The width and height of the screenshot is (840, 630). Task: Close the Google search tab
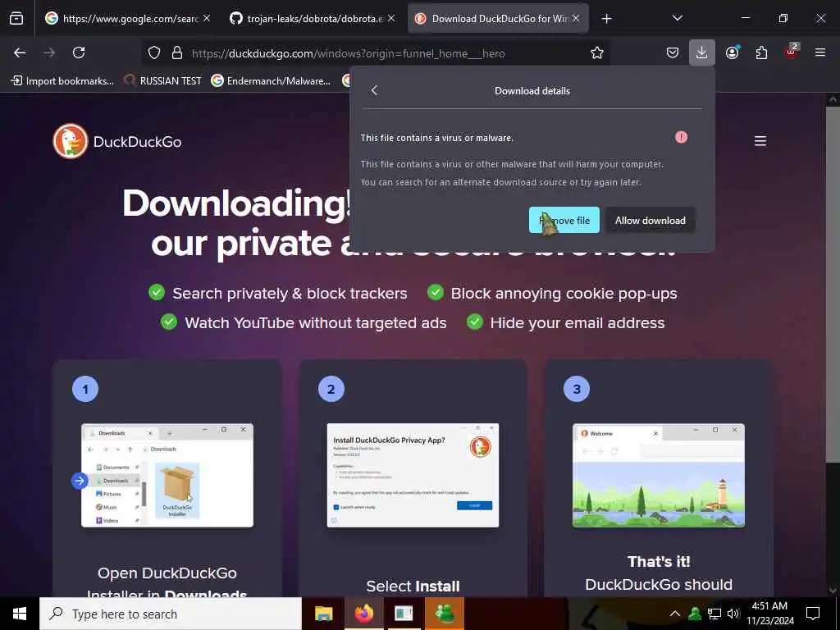206,18
